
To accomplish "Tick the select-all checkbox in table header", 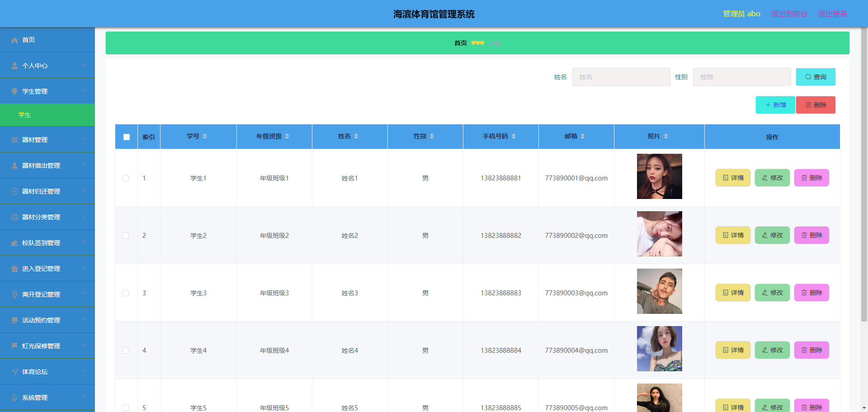I will [127, 137].
